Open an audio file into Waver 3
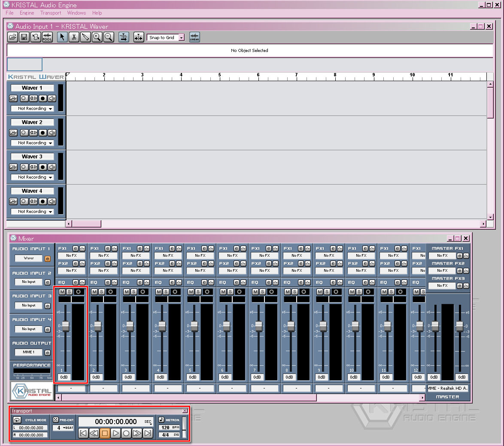The width and height of the screenshot is (504, 446). click(13, 167)
